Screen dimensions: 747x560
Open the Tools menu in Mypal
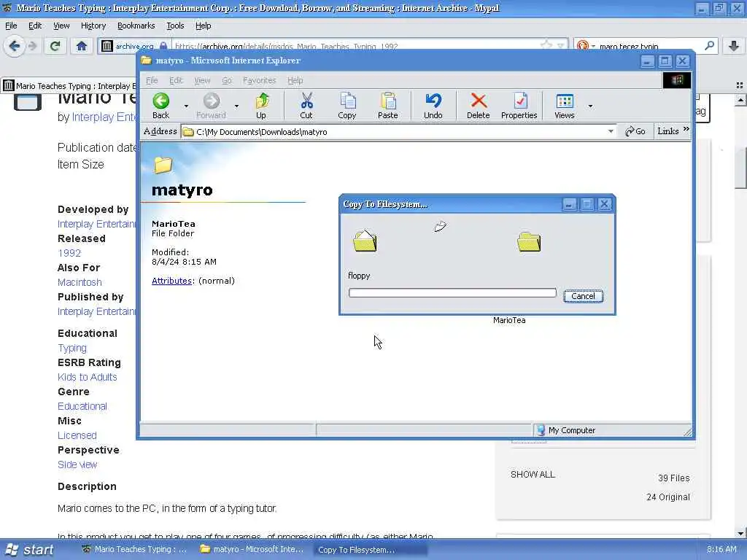click(175, 26)
